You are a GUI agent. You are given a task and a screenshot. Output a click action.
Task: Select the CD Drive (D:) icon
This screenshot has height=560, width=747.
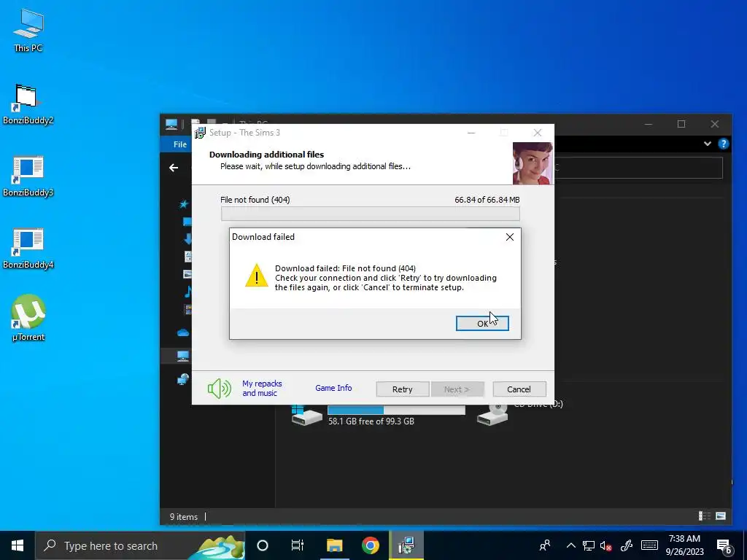492,415
